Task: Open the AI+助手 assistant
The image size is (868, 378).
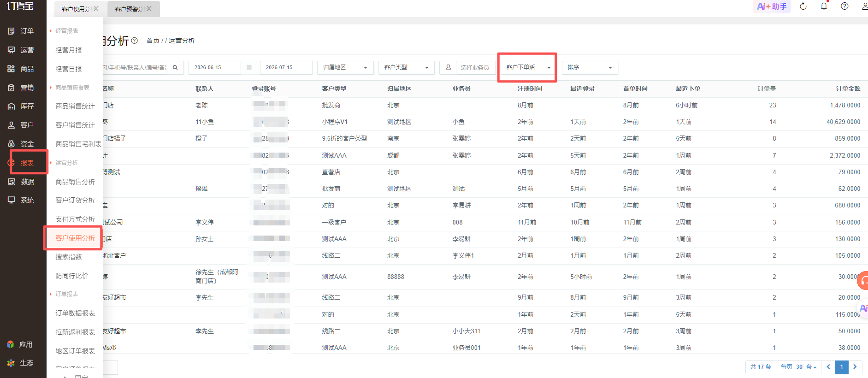Action: point(772,6)
